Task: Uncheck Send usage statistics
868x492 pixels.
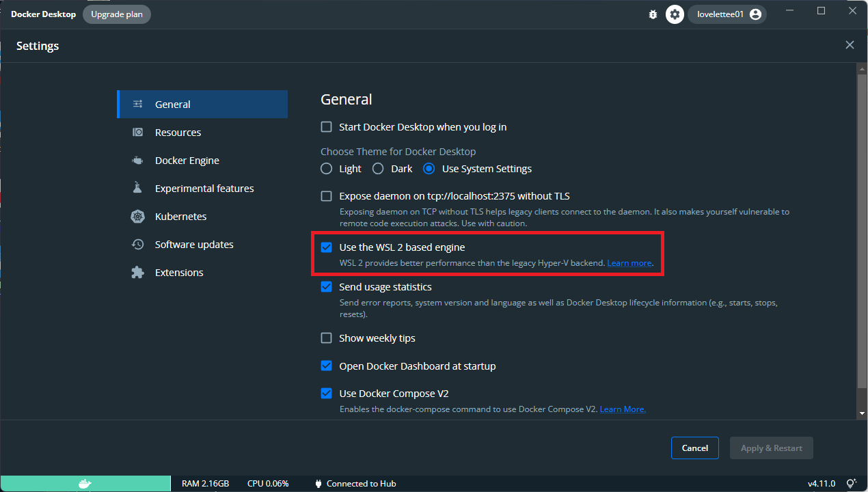Action: [x=326, y=287]
